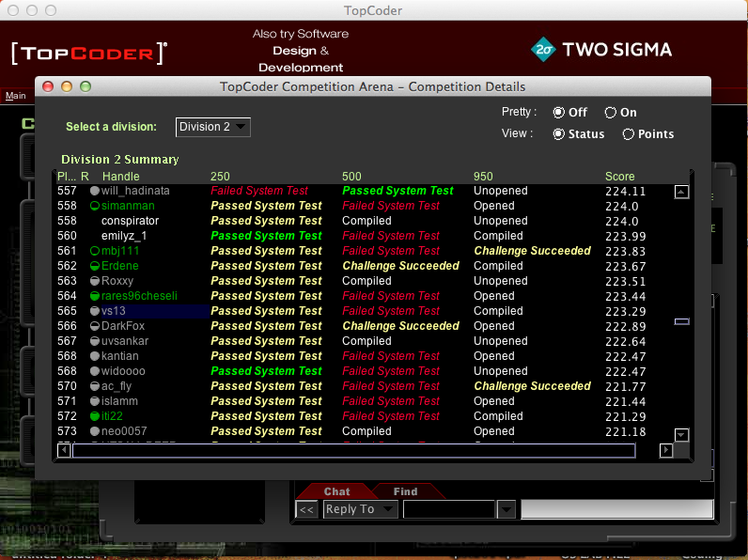Expand the dropdown arrow beside chat recipient field

pos(506,509)
